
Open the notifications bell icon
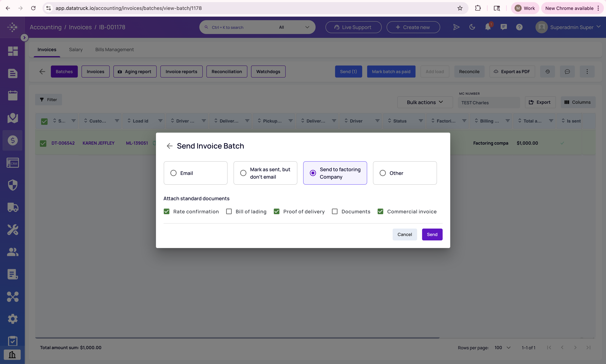tap(488, 27)
